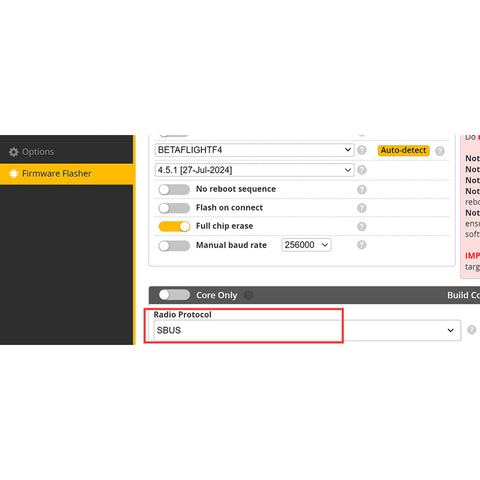Click help icon next to firmware version
Screen dimensions: 480x480
coord(362,170)
